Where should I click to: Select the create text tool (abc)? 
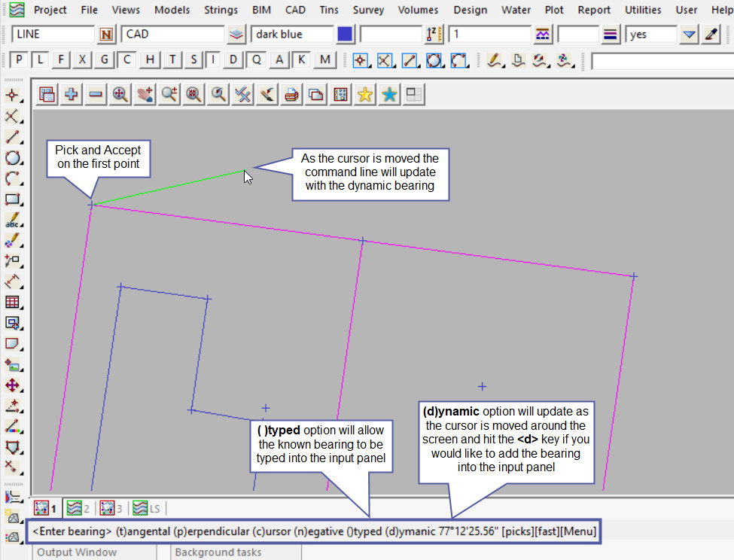click(12, 221)
